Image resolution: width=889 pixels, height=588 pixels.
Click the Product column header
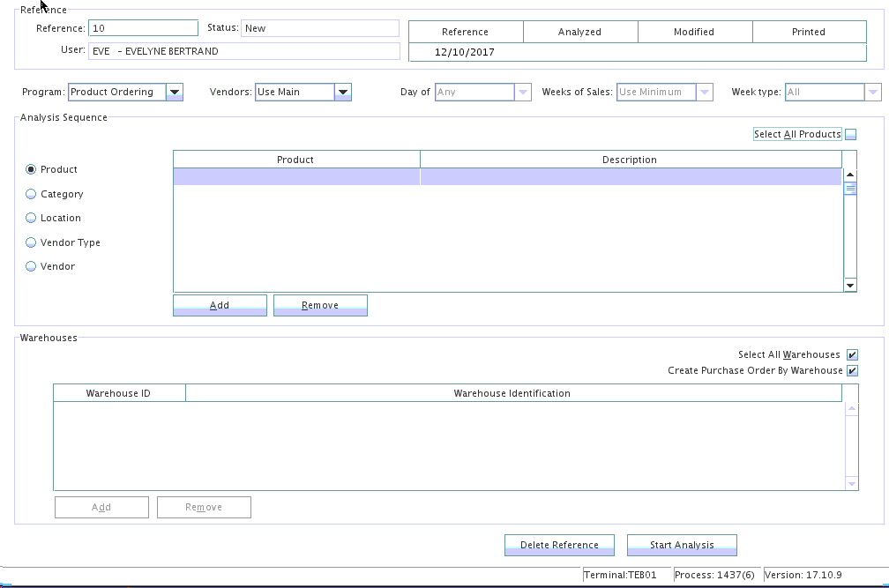pos(295,160)
